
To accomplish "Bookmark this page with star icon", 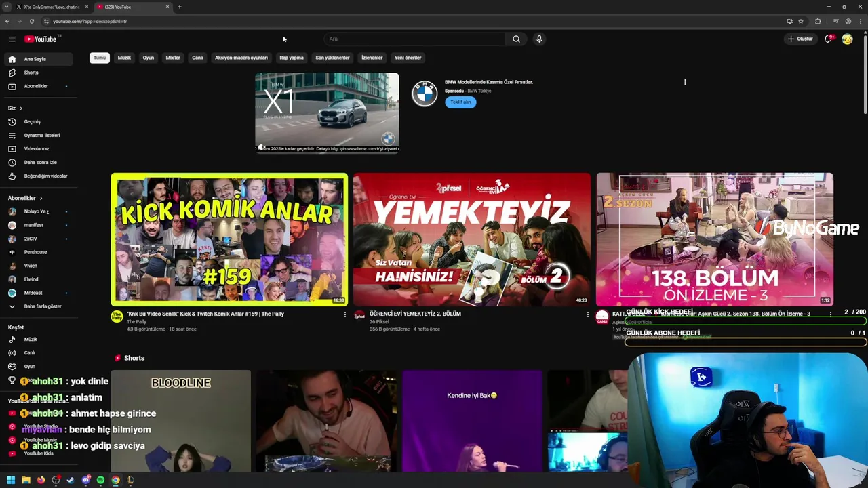I will 801,21.
